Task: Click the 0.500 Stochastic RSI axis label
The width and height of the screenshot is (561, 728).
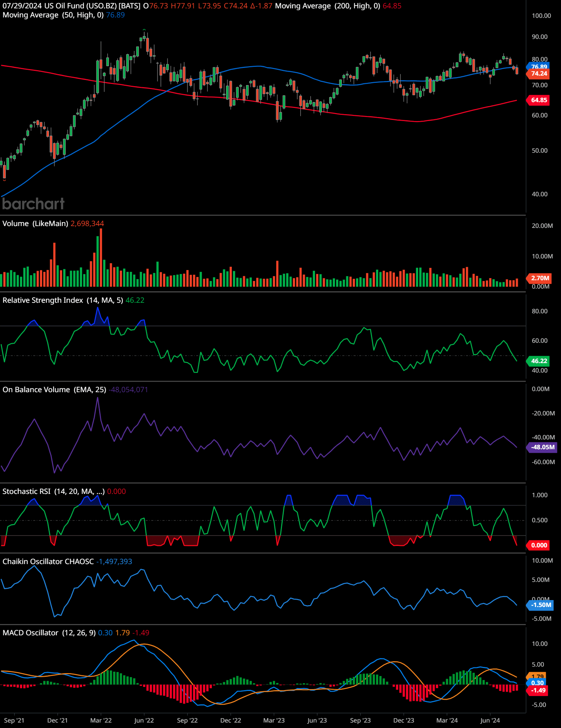Action: [540, 520]
